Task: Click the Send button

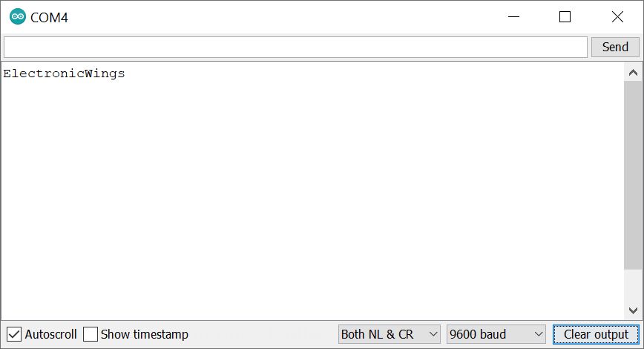Action: tap(615, 47)
